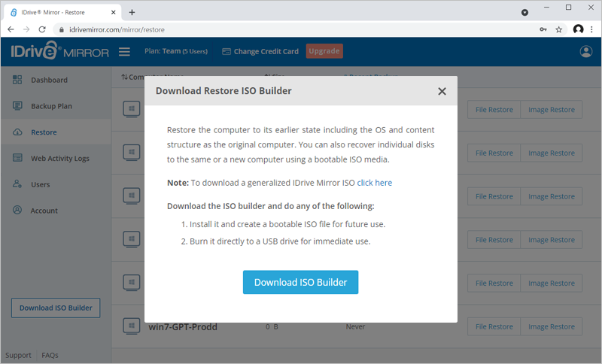This screenshot has height=364, width=602.
Task: Close the IDrive Mirror browser tab
Action: pyautogui.click(x=114, y=12)
